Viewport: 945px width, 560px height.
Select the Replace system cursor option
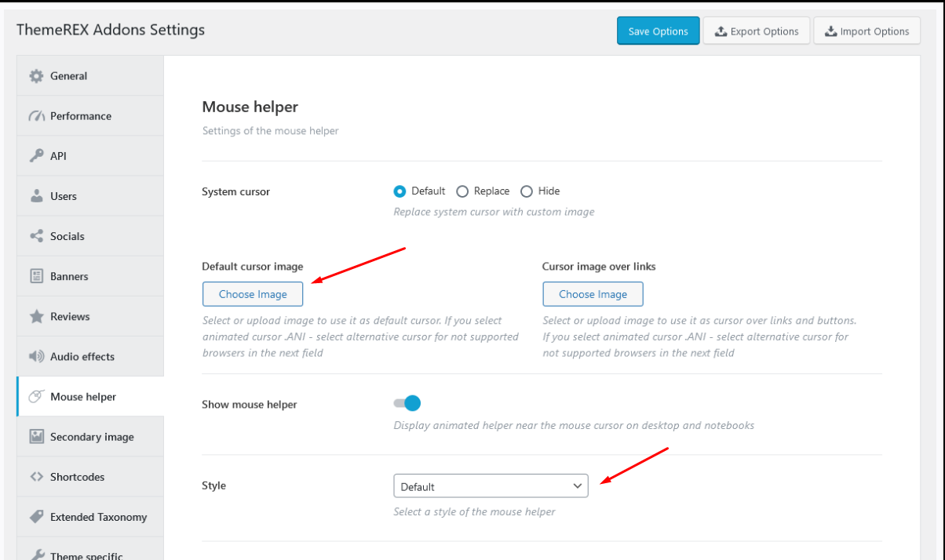pyautogui.click(x=462, y=191)
